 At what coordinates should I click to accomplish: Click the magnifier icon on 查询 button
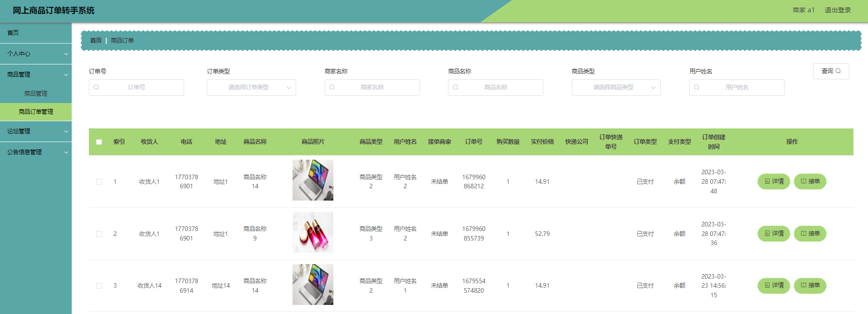(838, 71)
